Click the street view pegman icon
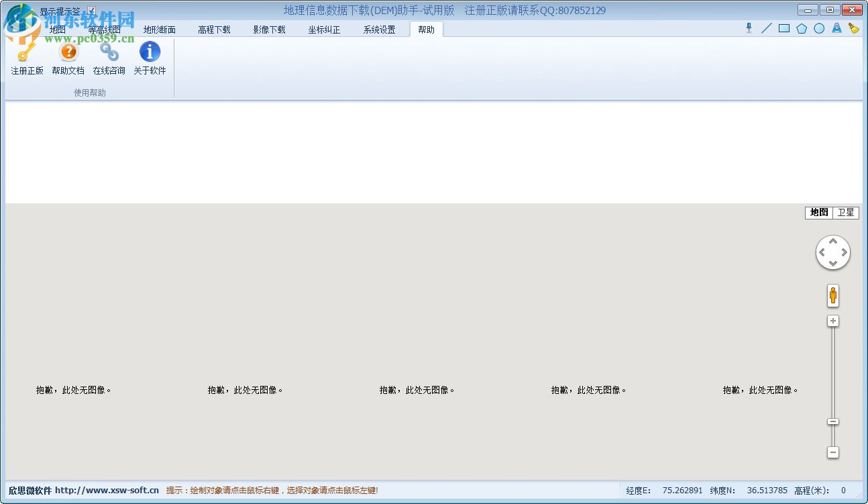 pos(833,295)
